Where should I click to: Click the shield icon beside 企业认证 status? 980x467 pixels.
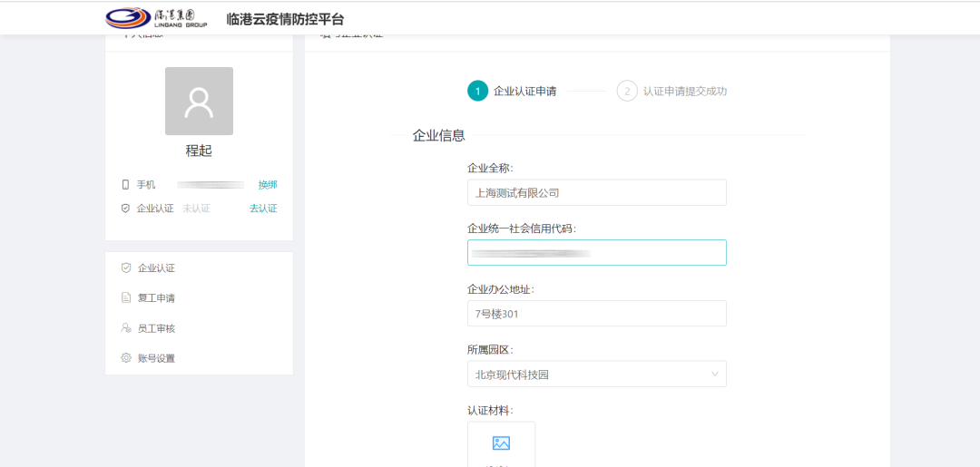point(126,208)
